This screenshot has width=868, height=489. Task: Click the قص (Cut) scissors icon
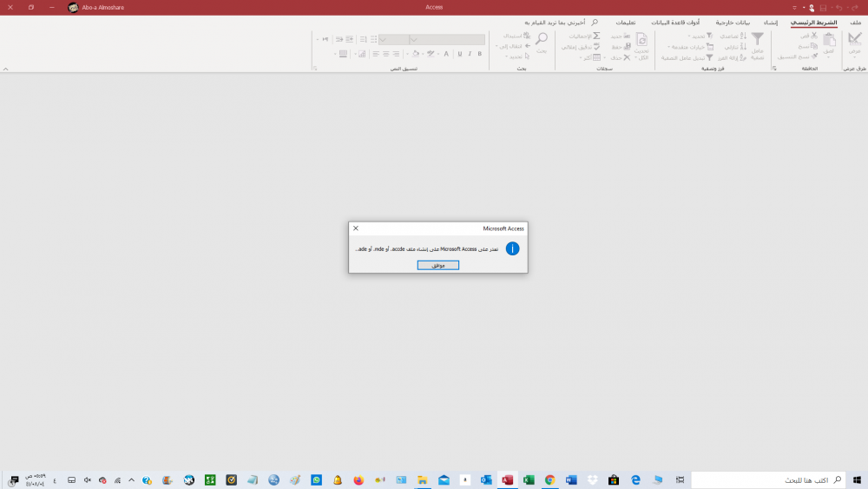click(814, 36)
